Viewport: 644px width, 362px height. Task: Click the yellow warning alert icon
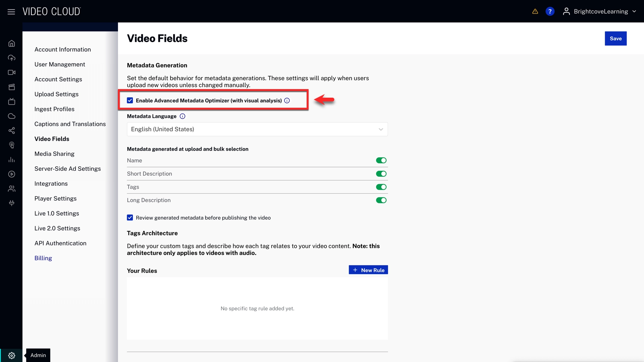[535, 12]
